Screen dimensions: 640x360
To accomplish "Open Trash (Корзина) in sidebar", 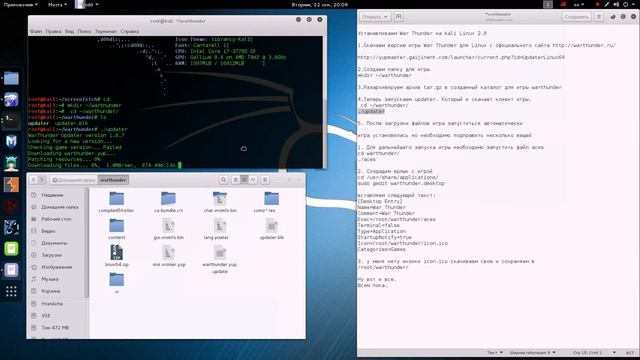I will 51,291.
